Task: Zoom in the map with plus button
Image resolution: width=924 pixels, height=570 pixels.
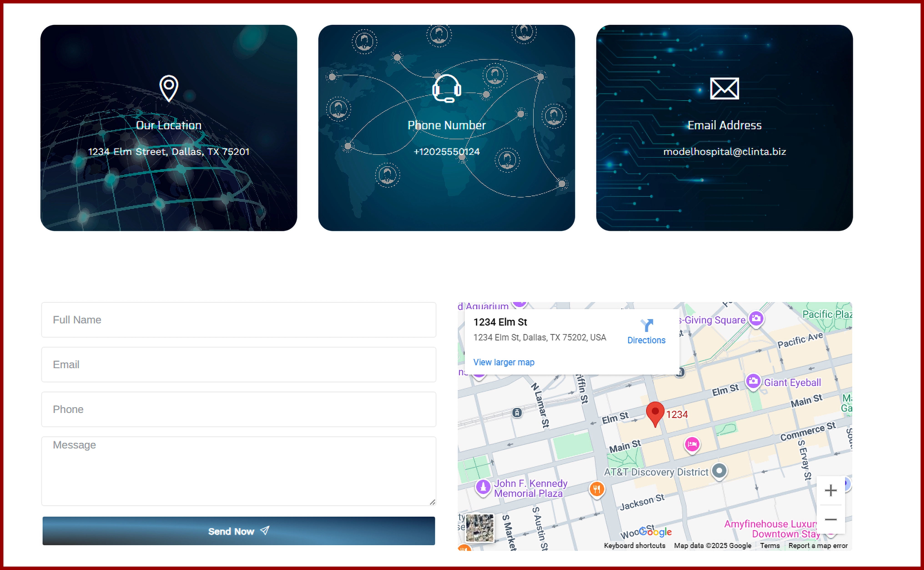Action: point(831,490)
